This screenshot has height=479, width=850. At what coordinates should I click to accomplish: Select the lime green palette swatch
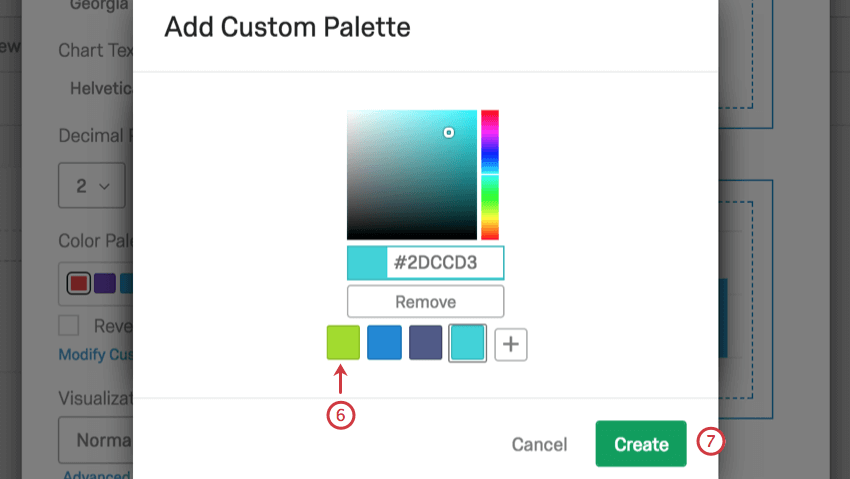[x=343, y=343]
